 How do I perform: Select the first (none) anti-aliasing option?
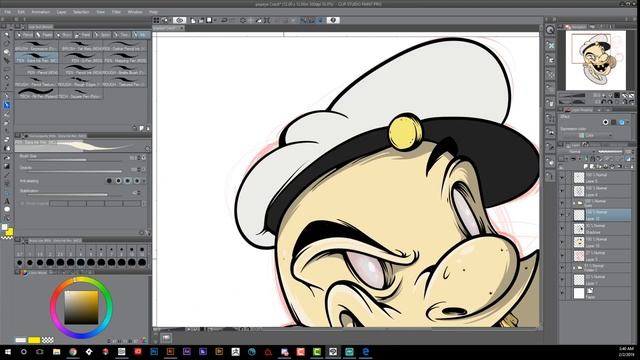tap(109, 180)
